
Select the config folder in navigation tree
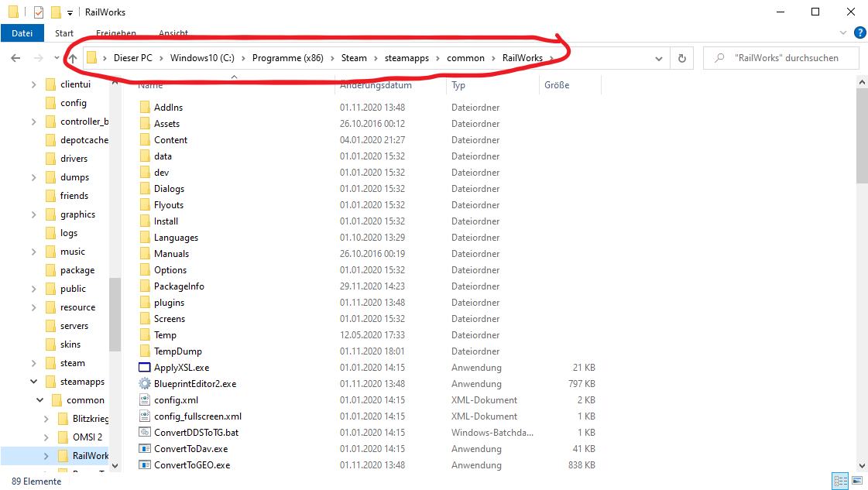(x=74, y=103)
